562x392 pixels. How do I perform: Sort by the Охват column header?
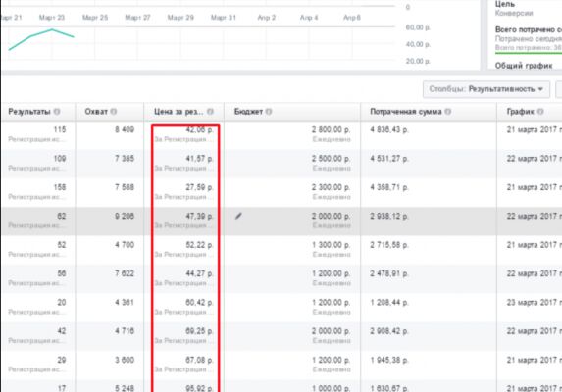96,112
